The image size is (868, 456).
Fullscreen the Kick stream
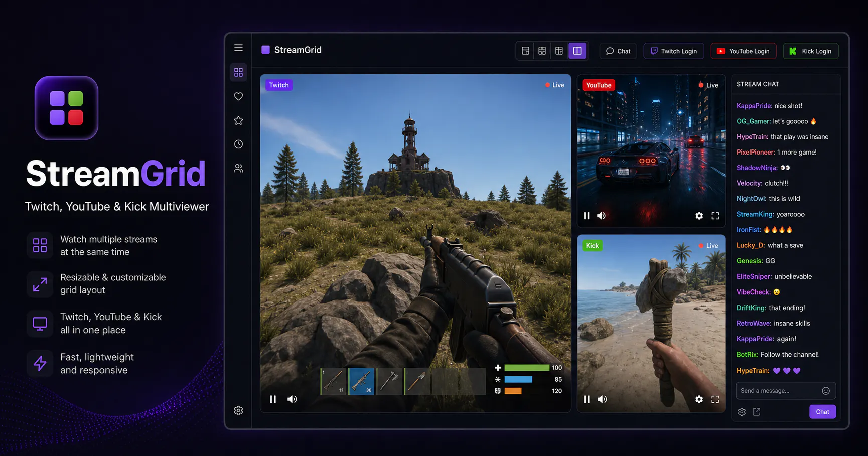coord(715,399)
